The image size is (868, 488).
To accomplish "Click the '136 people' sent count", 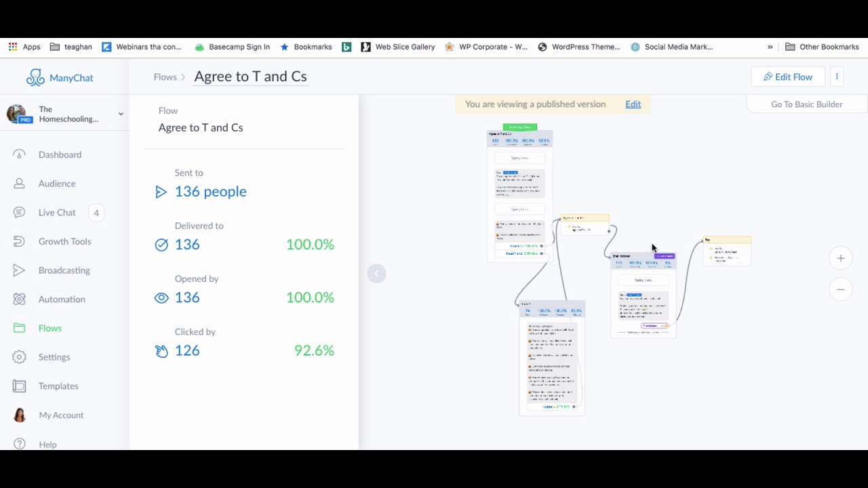I will click(x=210, y=192).
